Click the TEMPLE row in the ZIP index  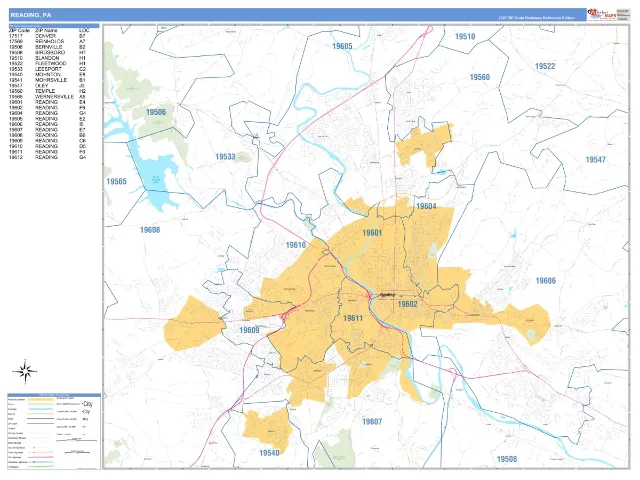(x=47, y=91)
